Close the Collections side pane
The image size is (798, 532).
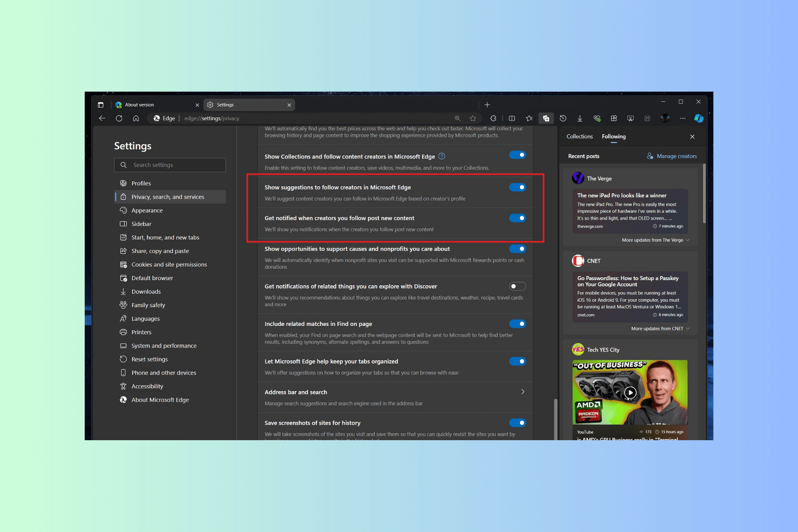(x=692, y=137)
